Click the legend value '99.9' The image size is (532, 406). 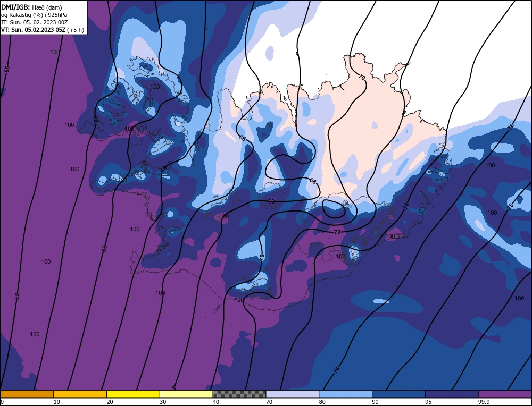coord(484,402)
